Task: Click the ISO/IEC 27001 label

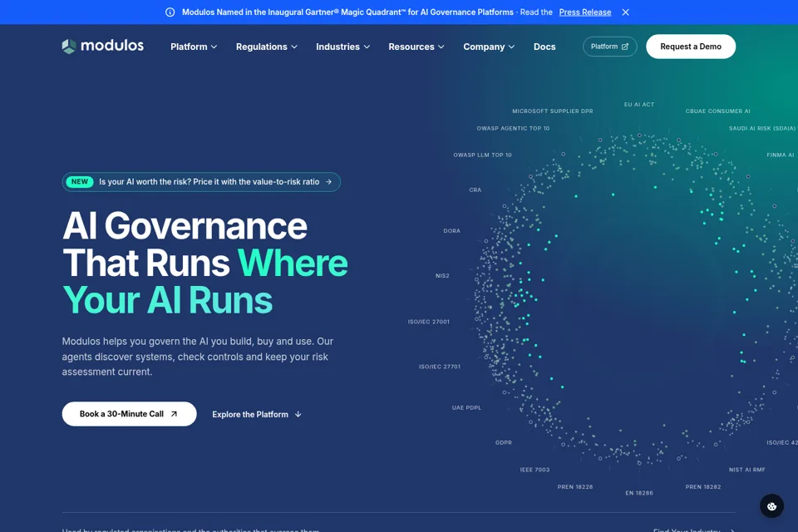Action: pos(429,322)
